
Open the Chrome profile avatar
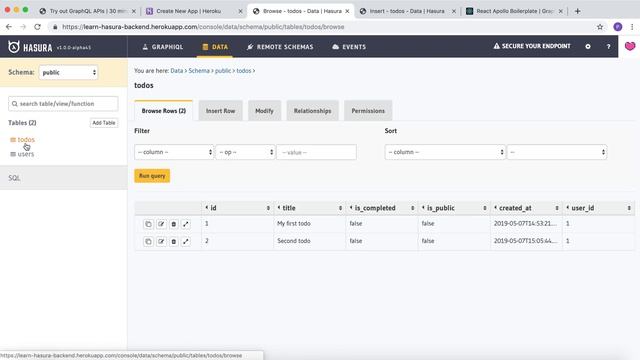coord(618,27)
